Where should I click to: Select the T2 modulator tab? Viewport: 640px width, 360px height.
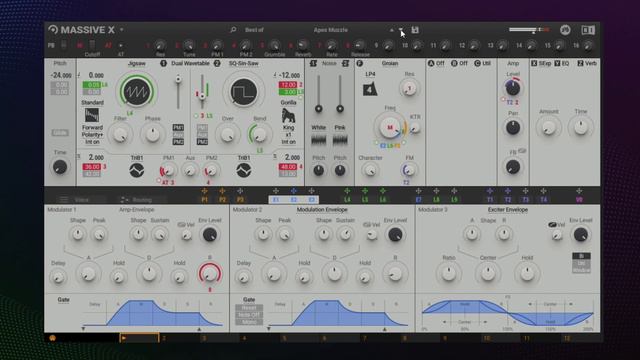[x=507, y=200]
